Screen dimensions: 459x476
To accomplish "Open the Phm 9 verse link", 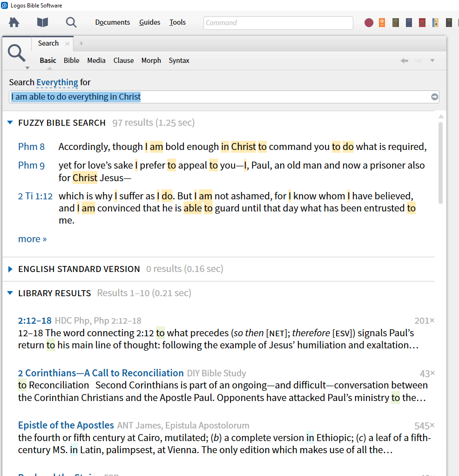I will 31,165.
